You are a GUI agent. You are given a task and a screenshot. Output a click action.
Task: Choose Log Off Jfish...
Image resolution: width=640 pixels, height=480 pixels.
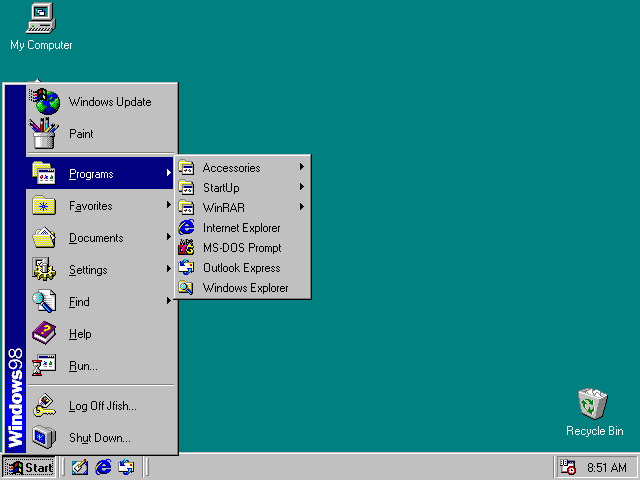click(x=101, y=405)
